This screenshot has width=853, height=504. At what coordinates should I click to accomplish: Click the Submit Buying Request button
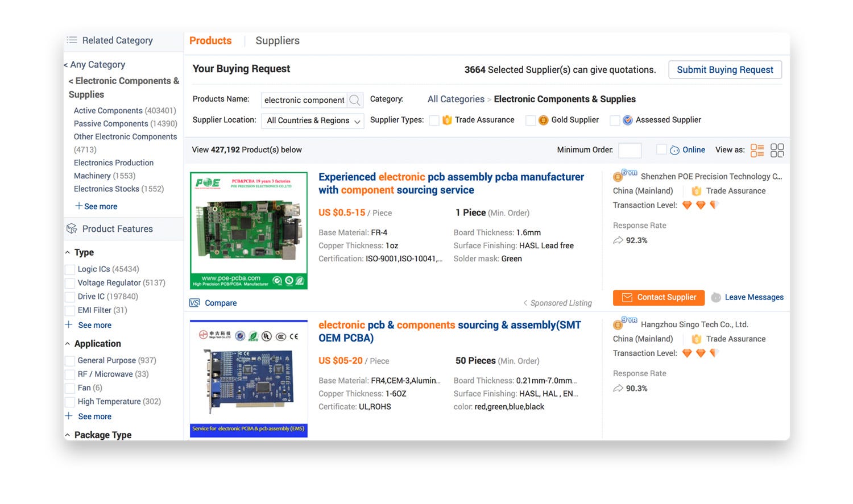click(x=725, y=69)
